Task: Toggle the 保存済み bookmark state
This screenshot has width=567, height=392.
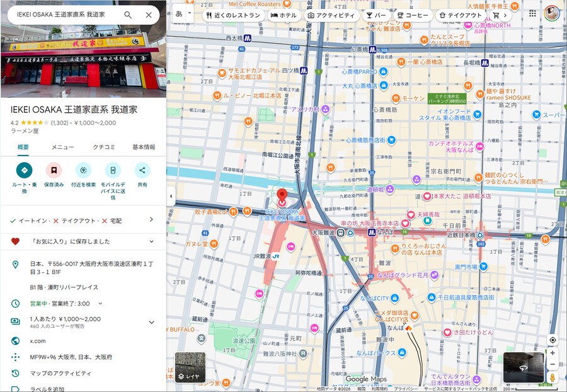Action: point(54,171)
